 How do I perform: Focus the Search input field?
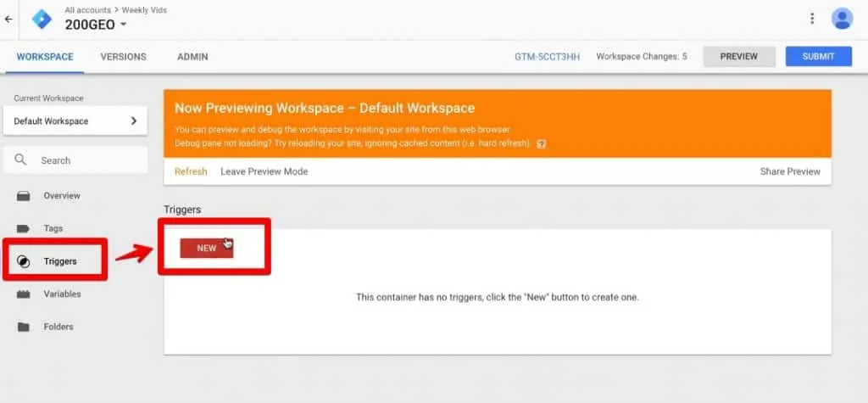(x=75, y=160)
